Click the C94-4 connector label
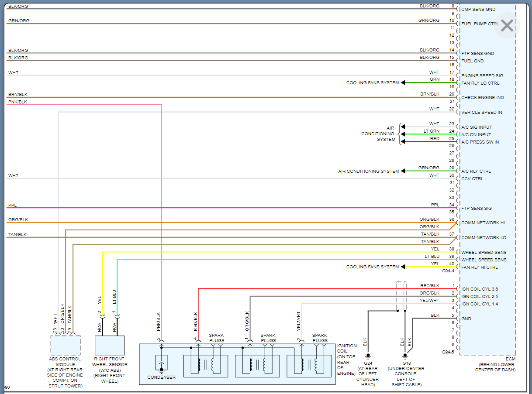532x394 pixels. [448, 271]
